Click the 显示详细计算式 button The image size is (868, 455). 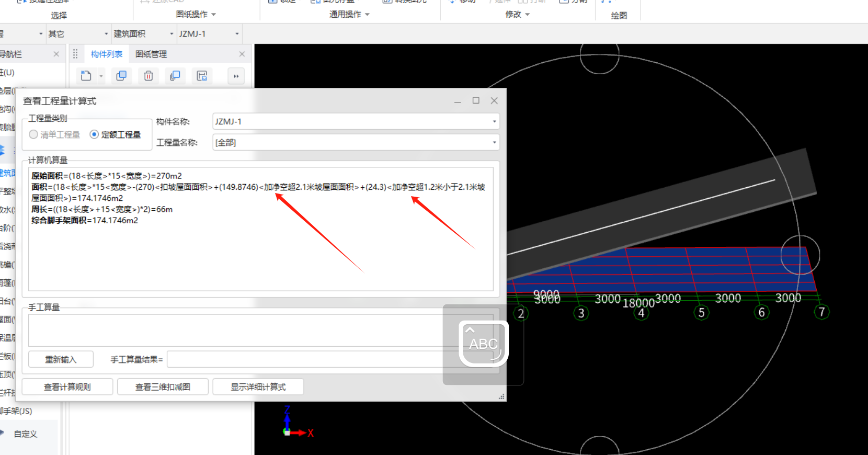coord(258,387)
